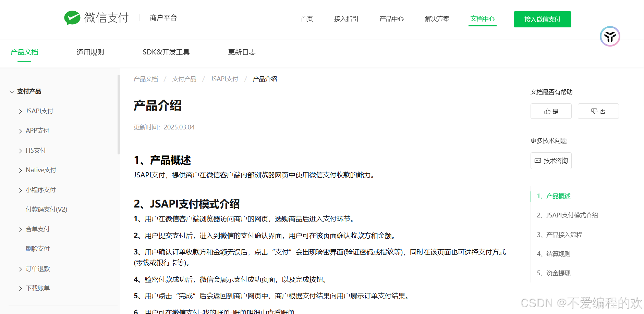Jump to 1、产品概述 in page outline
The width and height of the screenshot is (644, 314).
point(554,196)
